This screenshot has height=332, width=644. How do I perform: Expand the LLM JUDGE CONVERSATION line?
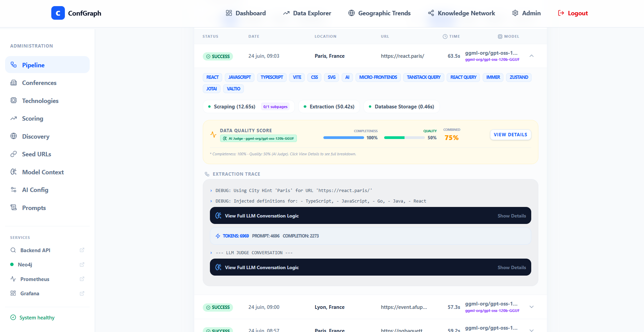[251, 253]
